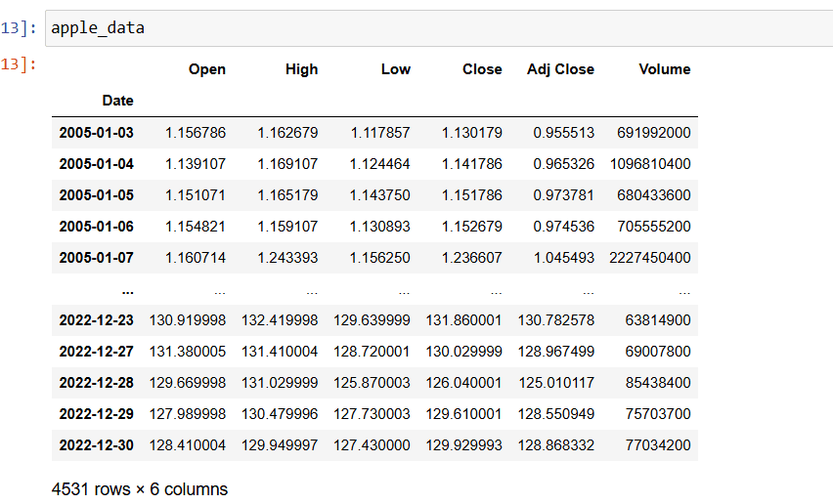
Task: Select the 2005-01-07 row label
Action: (96, 258)
